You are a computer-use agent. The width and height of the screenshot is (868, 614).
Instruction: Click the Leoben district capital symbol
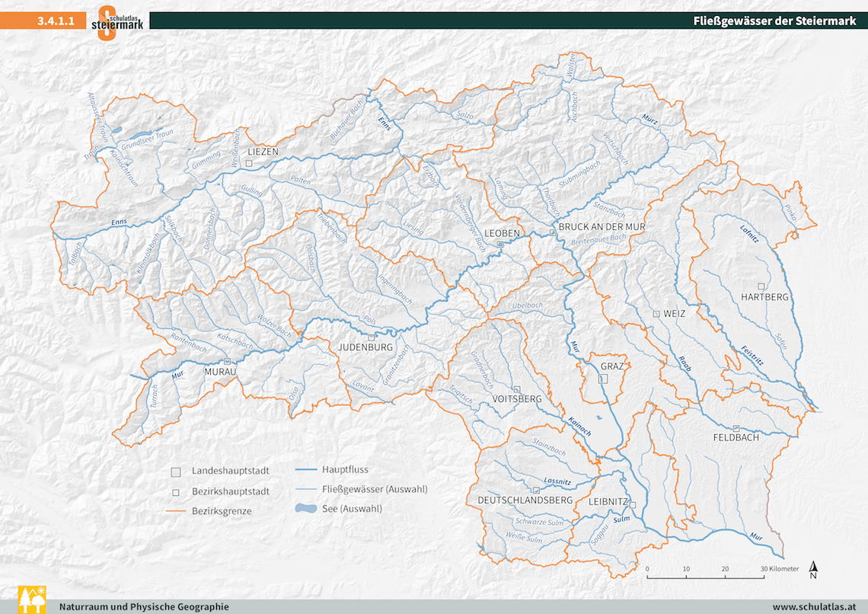[x=499, y=245]
